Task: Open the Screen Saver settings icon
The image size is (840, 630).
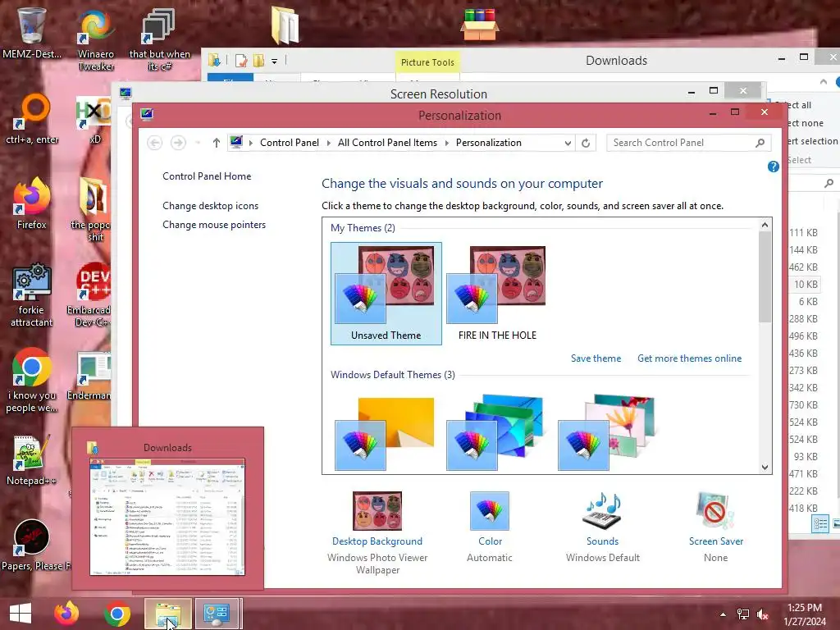Action: coord(715,510)
